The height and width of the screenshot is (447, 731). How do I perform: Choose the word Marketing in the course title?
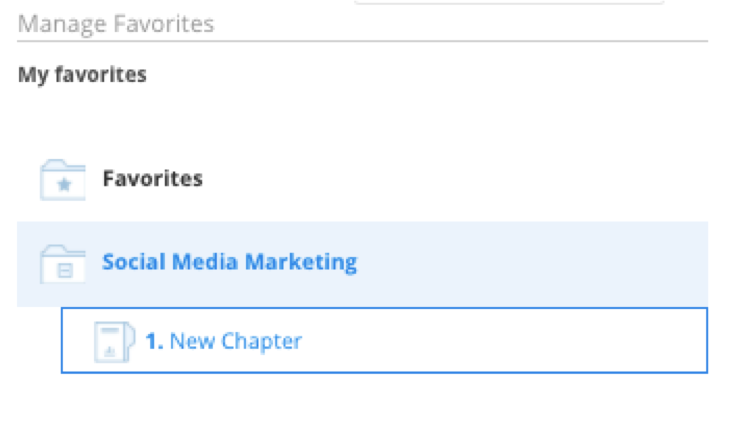(301, 262)
